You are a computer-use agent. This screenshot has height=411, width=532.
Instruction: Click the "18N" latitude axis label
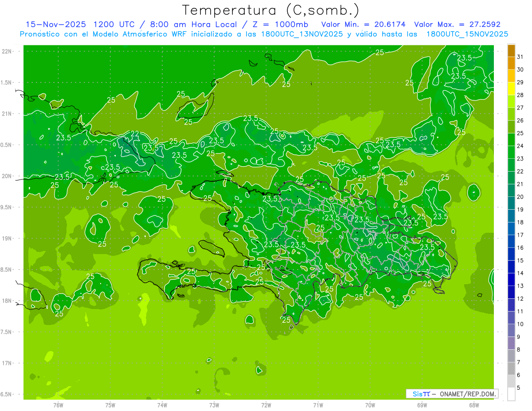pyautogui.click(x=7, y=301)
